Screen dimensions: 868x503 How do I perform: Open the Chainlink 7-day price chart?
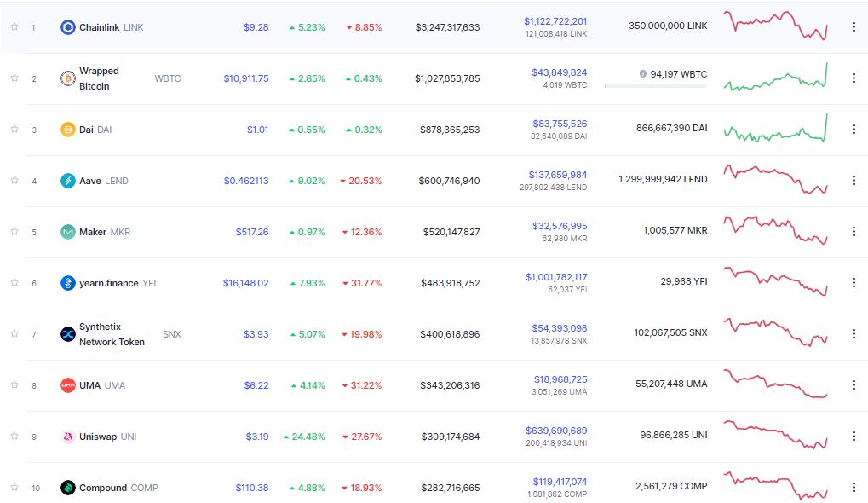pos(775,26)
